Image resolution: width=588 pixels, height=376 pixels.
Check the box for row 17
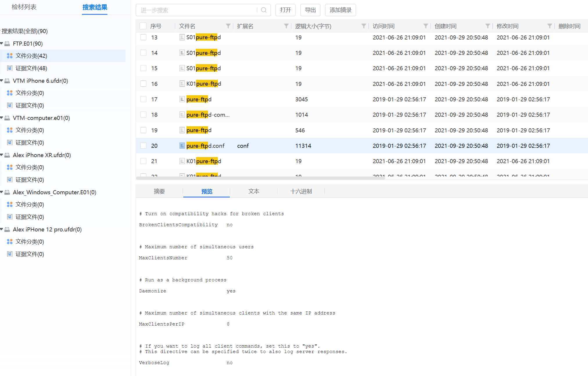(x=143, y=99)
